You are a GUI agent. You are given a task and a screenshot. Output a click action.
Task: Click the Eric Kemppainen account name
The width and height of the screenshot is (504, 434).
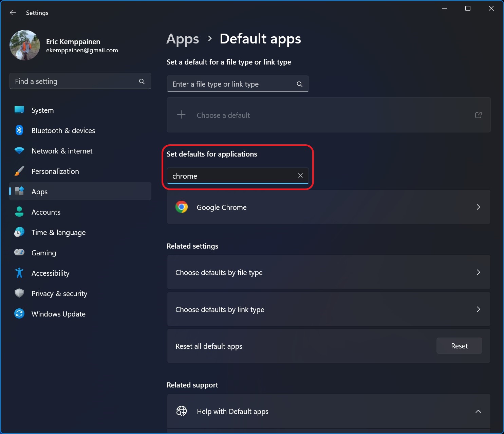[73, 42]
